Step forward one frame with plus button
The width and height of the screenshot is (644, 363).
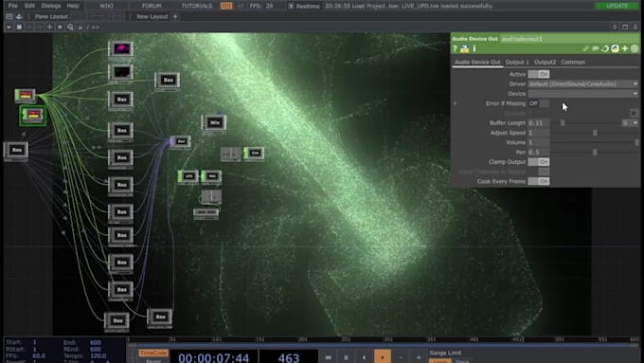(419, 357)
